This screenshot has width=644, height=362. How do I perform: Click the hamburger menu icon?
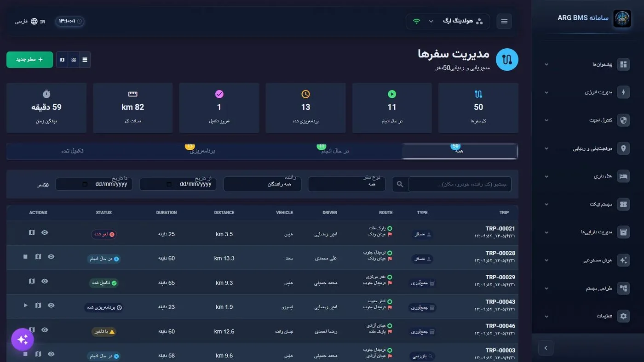tap(504, 21)
